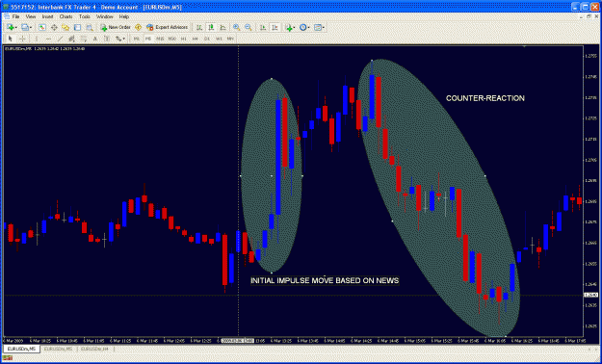This screenshot has width=602, height=364.
Task: Select the Text Label tool
Action: click(x=107, y=39)
